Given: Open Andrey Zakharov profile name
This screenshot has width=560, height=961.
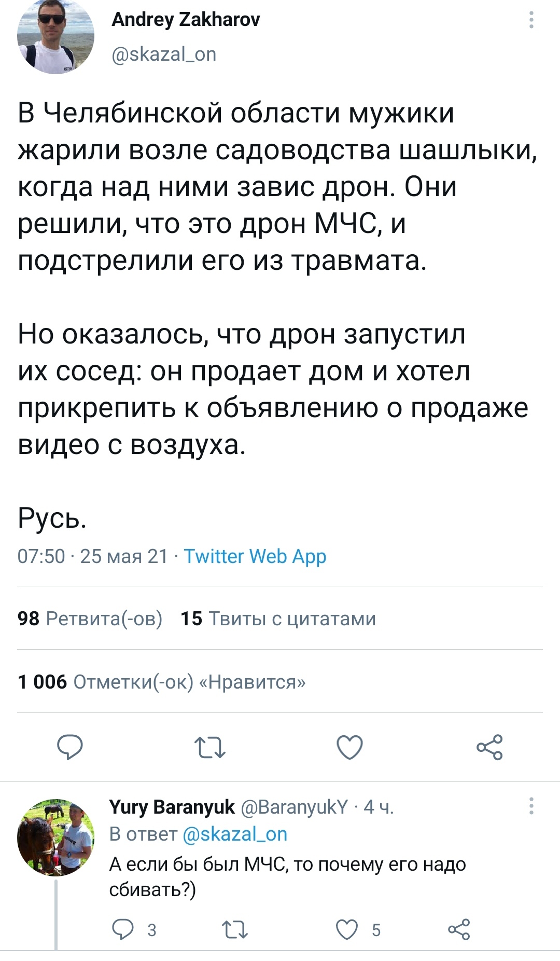Looking at the screenshot, I should (x=186, y=20).
